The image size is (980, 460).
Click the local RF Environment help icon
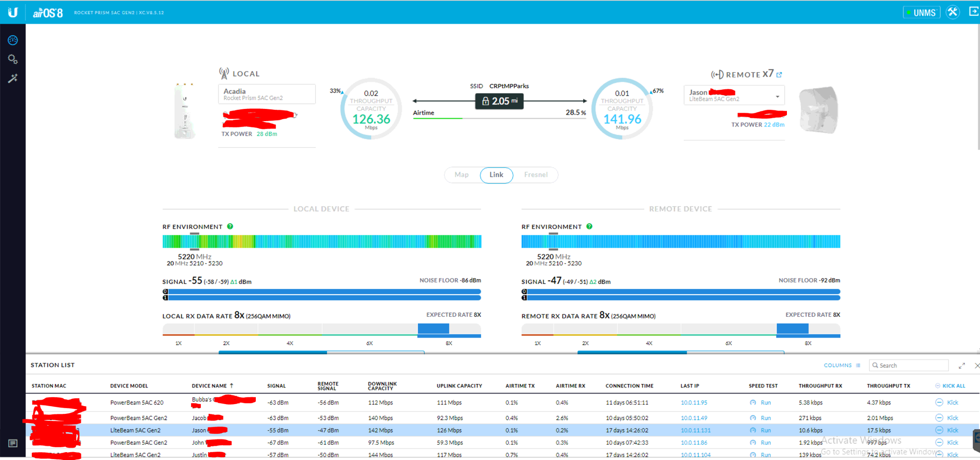(230, 227)
